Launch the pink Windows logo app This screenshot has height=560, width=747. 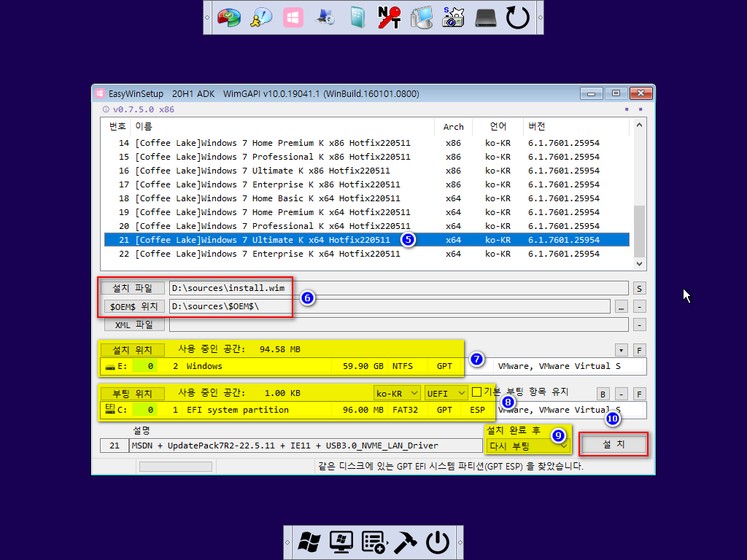click(x=293, y=17)
